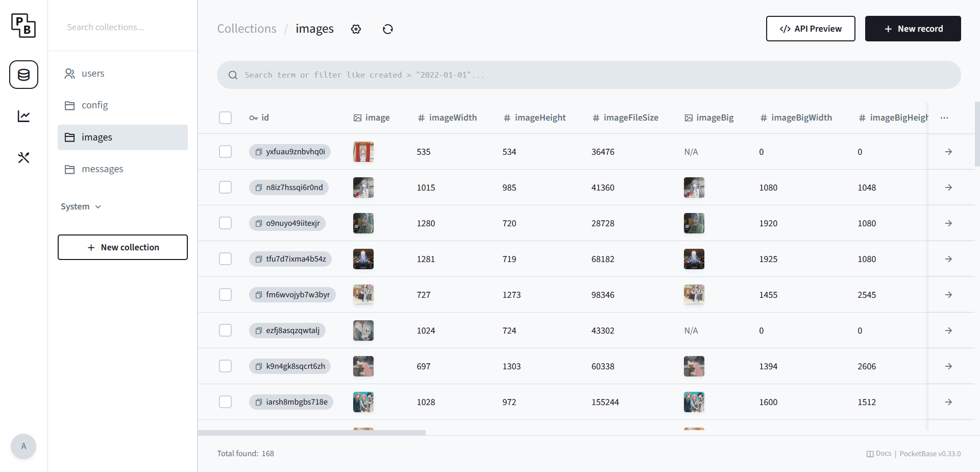Open the images collection settings gear
The image size is (980, 472).
pyautogui.click(x=356, y=29)
